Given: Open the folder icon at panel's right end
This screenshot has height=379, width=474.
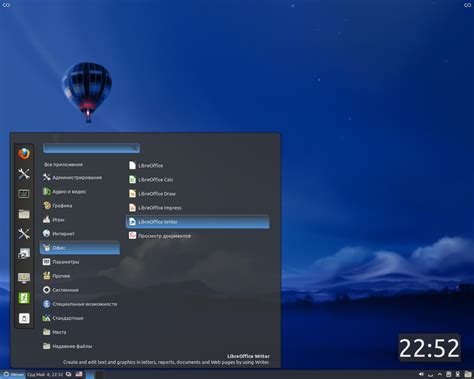Looking at the screenshot, I should (468, 374).
